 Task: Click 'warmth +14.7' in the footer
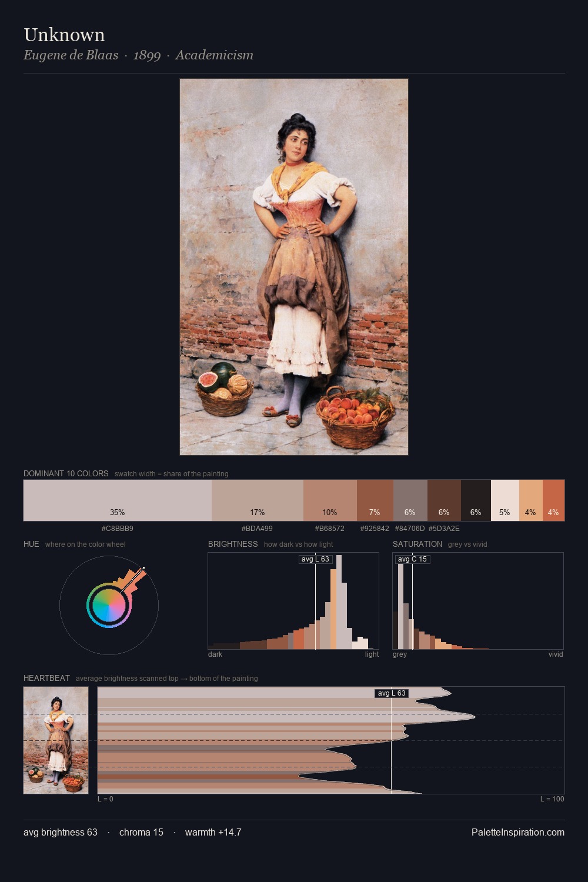[x=213, y=832]
